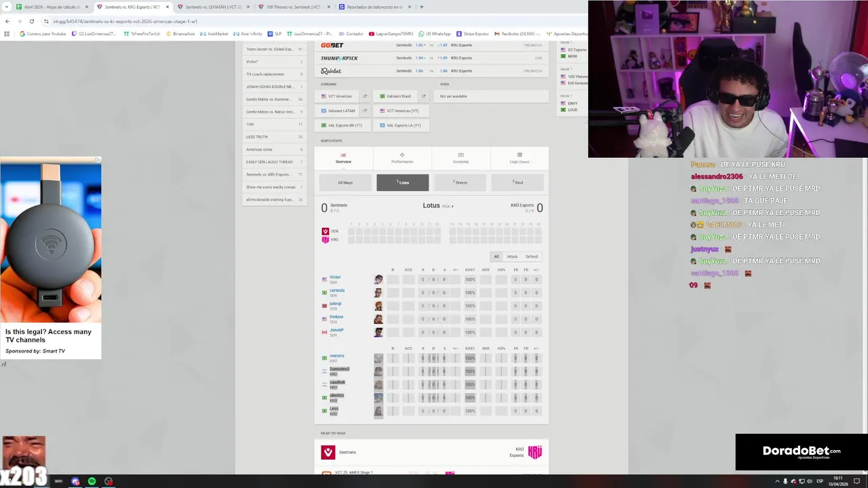Click Overview chart icon in maps/stats
The height and width of the screenshot is (488, 868).
pyautogui.click(x=343, y=155)
